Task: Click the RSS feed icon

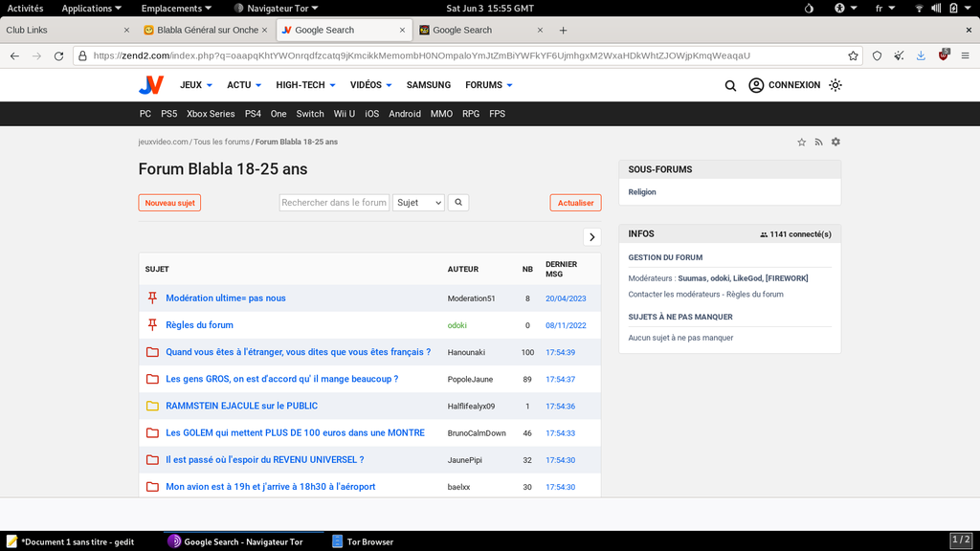Action: point(818,143)
